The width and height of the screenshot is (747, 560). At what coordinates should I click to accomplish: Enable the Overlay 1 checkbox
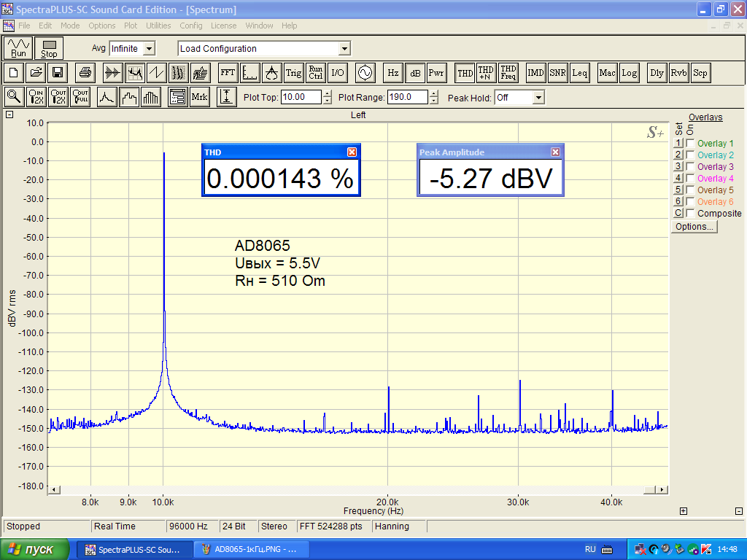(690, 144)
